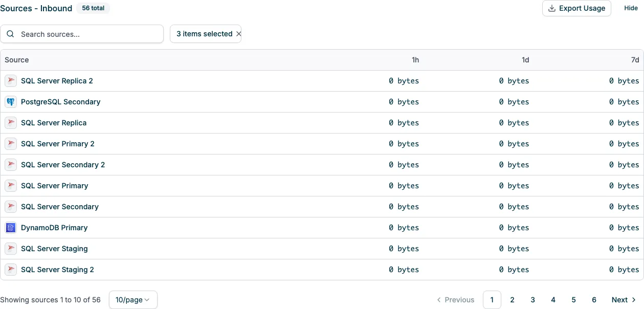644x309 pixels.
Task: Click the SQL Server Secondary row icon
Action: click(11, 207)
